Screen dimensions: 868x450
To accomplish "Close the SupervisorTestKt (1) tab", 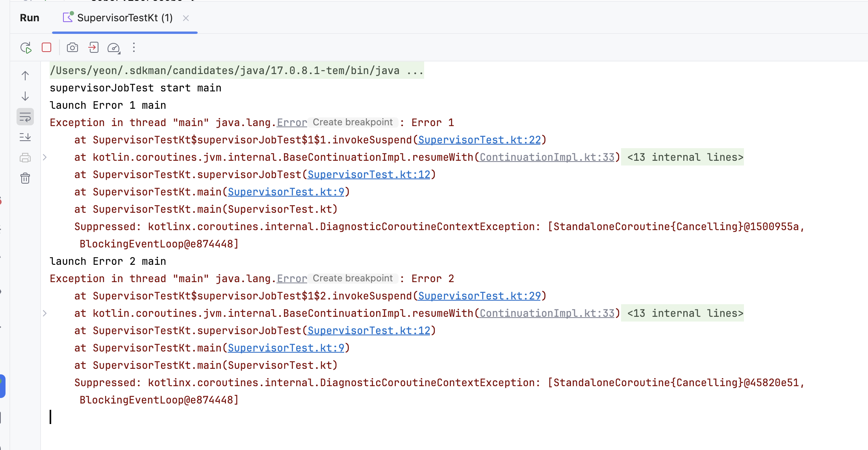I will (186, 18).
